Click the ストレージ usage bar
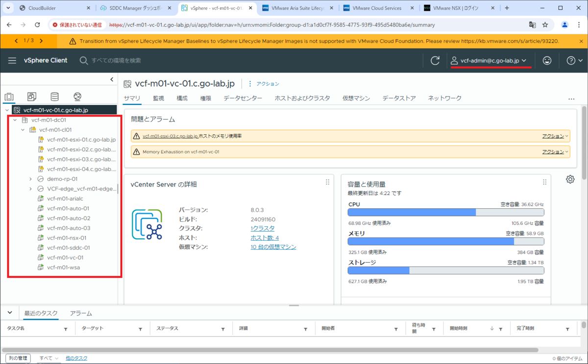The height and width of the screenshot is (364, 588). [x=446, y=270]
